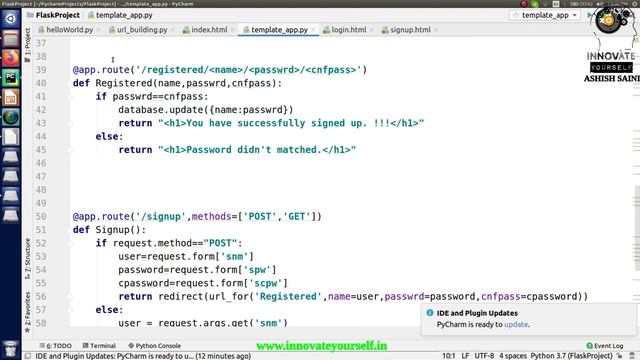Click the index.html tab file icon
This screenshot has height=360, width=640.
pyautogui.click(x=186, y=30)
